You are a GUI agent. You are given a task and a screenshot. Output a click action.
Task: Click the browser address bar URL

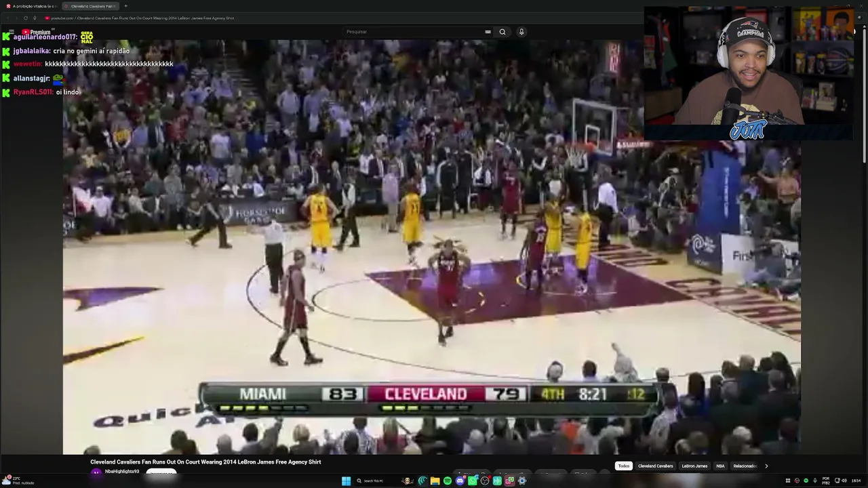142,18
